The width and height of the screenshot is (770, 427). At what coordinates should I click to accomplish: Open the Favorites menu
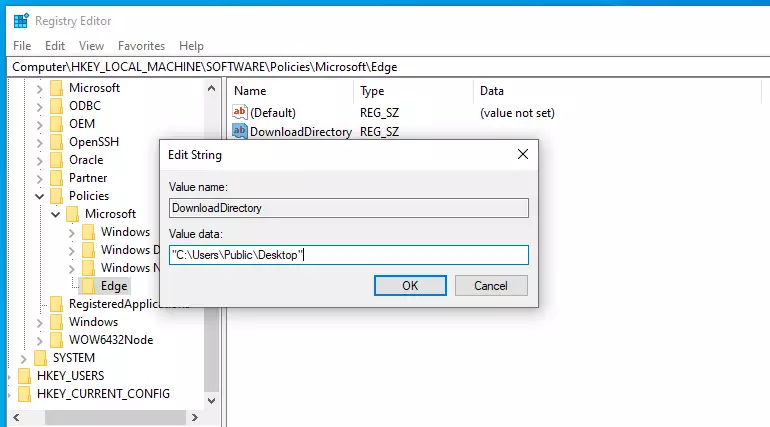(x=141, y=46)
